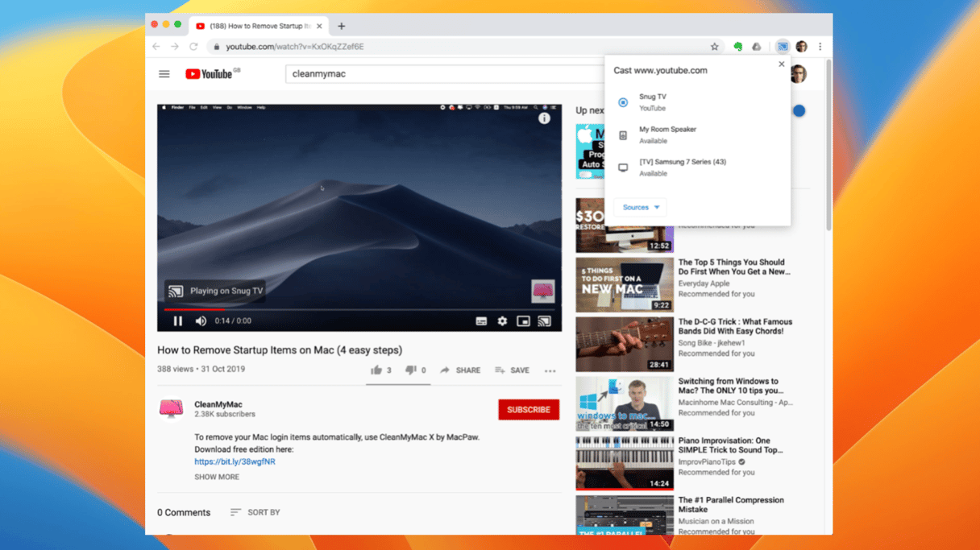Viewport: 980px width, 550px height.
Task: Click the thumbs up like icon
Action: tap(376, 370)
